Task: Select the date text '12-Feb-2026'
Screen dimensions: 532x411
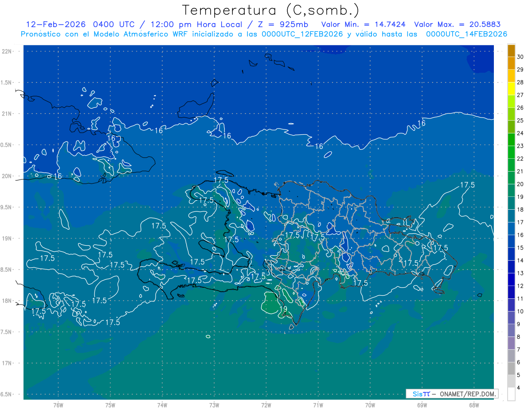Action: 57,25
